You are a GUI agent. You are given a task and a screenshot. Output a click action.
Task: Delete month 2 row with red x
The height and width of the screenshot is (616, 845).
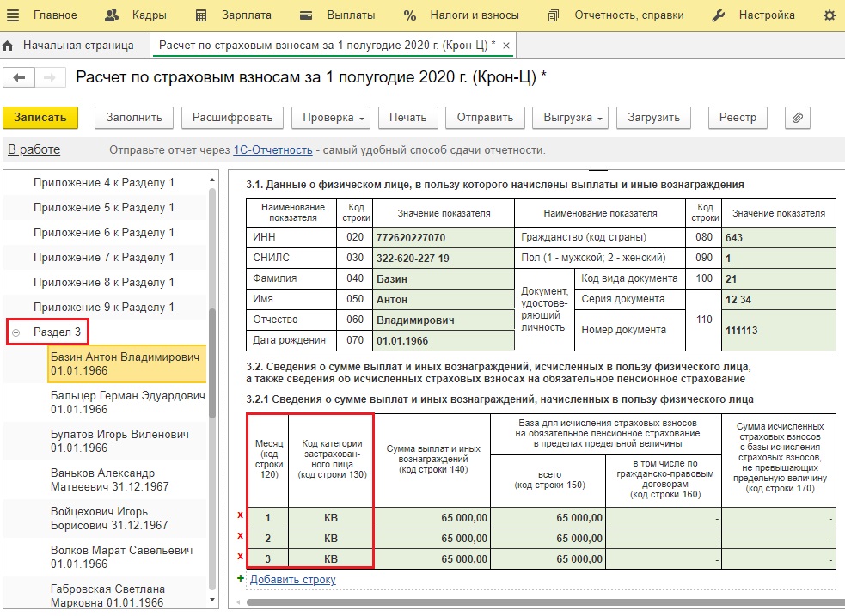[241, 536]
